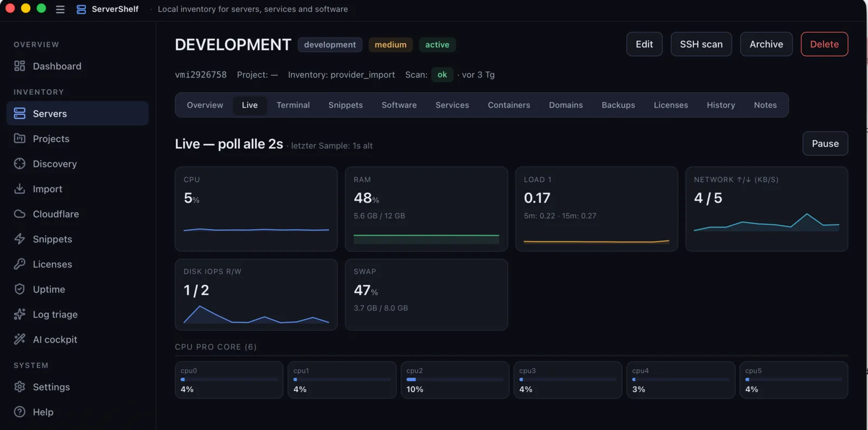Open Log triage in the sidebar
The height and width of the screenshot is (430, 868).
tap(78, 314)
